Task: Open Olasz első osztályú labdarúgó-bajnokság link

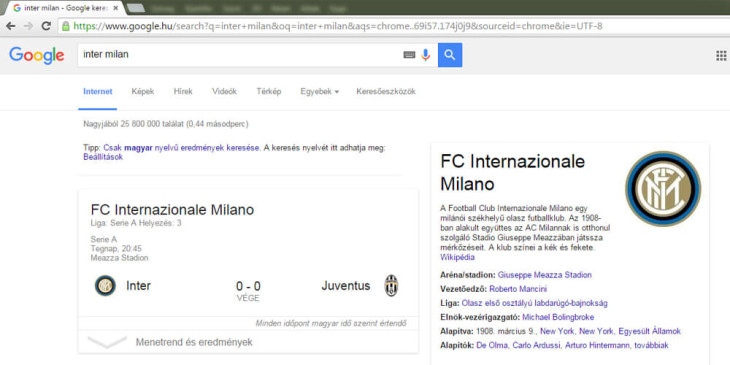Action: click(534, 303)
